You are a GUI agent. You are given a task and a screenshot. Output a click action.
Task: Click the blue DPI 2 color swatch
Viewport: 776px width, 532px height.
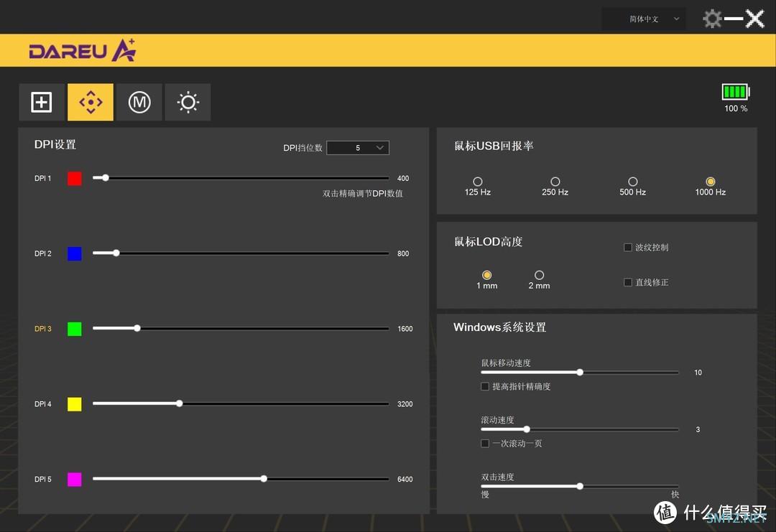[74, 253]
